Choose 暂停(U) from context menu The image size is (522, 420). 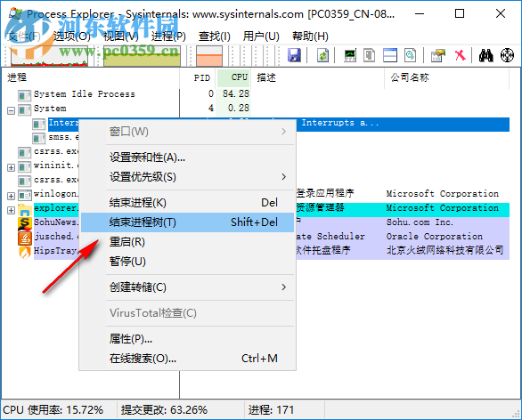187,262
